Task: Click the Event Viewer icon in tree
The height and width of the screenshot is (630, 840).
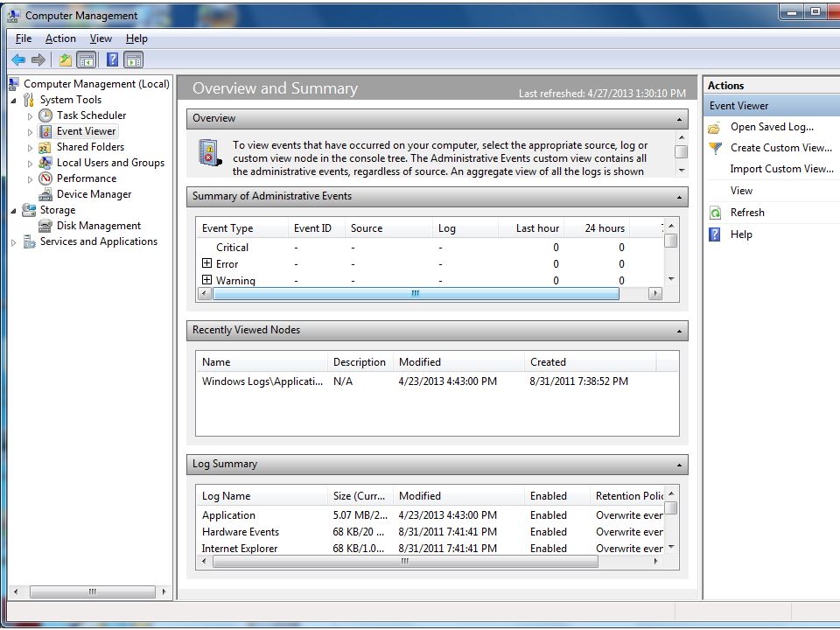Action: coord(45,131)
